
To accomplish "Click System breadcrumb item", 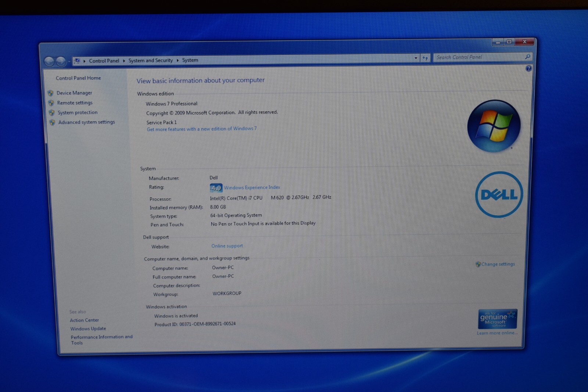I will pos(190,60).
